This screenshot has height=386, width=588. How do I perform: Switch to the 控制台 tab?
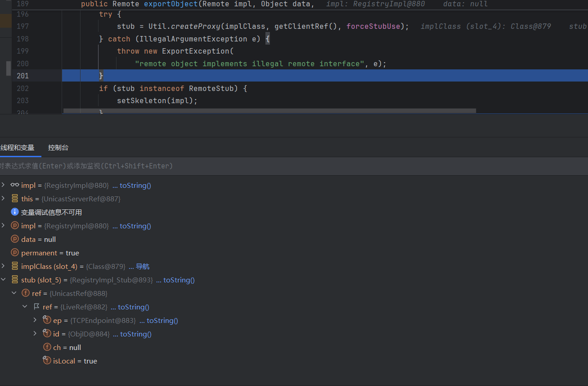coord(58,148)
